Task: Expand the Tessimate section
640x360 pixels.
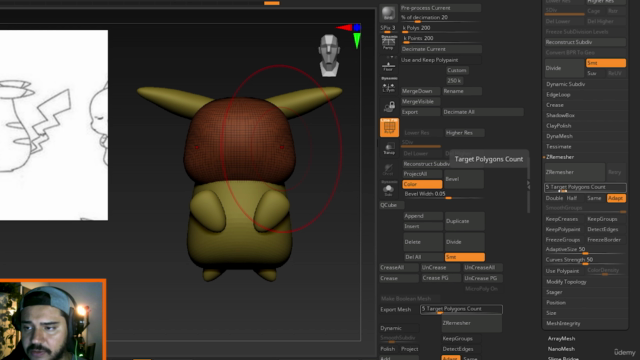Action: coord(558,147)
